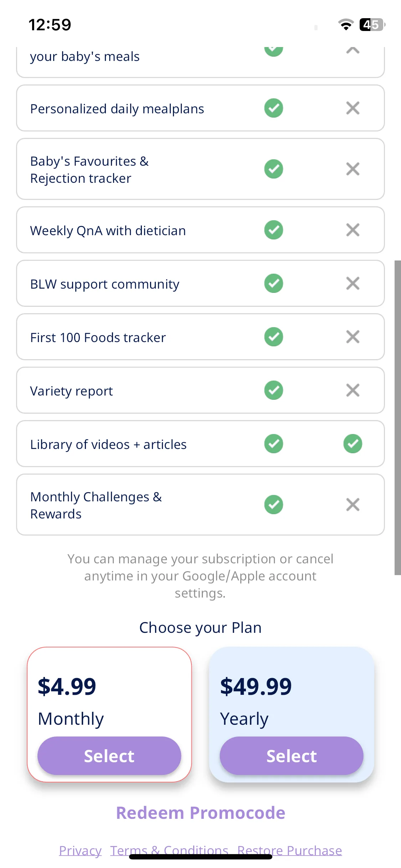
Task: Tap green check for Variety report row
Action: coord(273,390)
